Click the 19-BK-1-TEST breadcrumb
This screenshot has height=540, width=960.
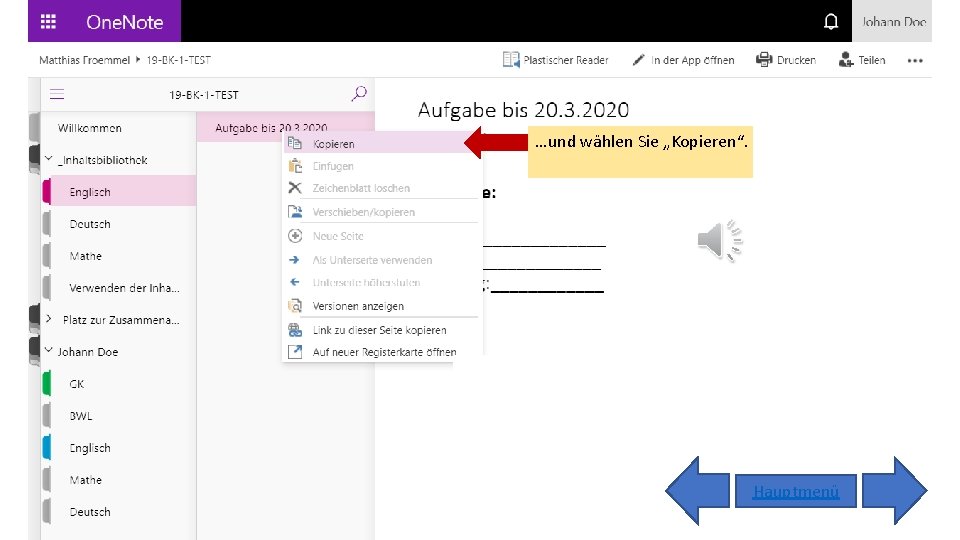[178, 60]
